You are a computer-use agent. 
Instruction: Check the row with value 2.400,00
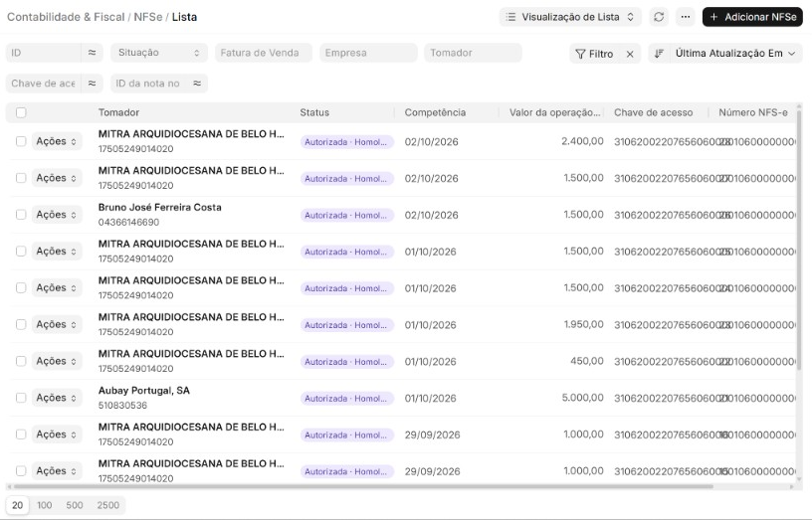click(x=21, y=141)
